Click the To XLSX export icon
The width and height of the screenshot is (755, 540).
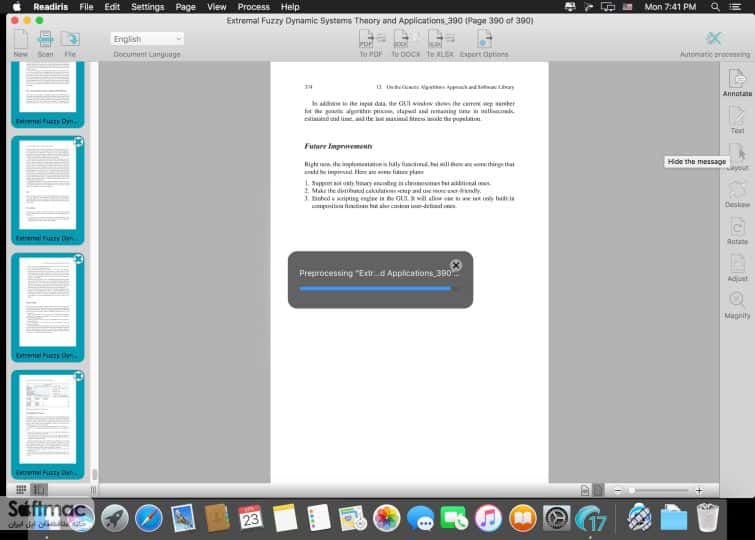tap(440, 43)
